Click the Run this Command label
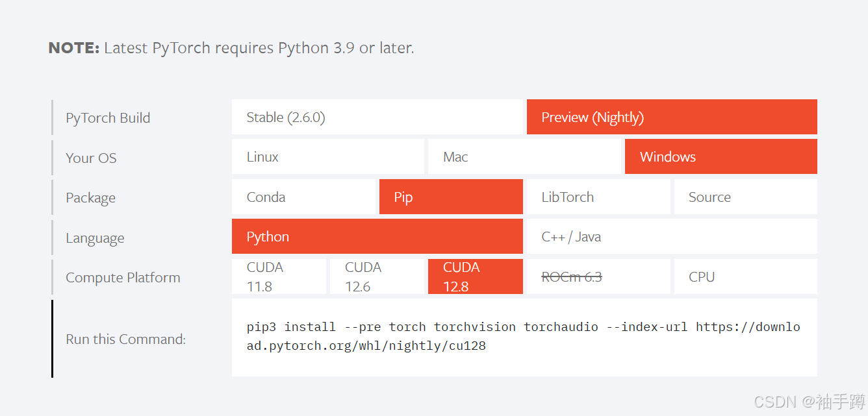The image size is (868, 416). (125, 339)
